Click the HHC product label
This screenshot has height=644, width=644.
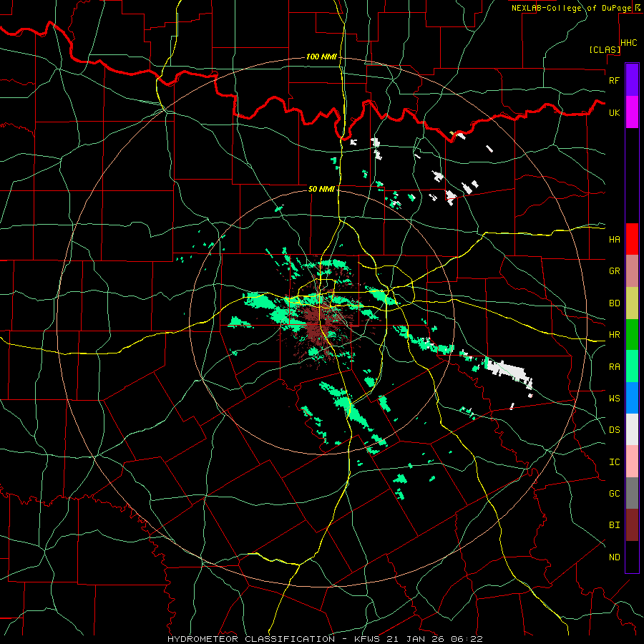coord(628,43)
